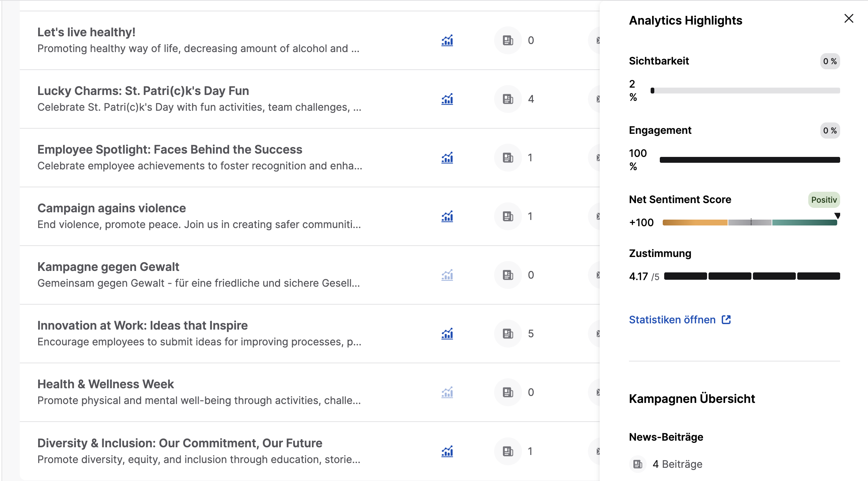Click news posts icon for Kampagne gegen Gewalt
The height and width of the screenshot is (481, 868).
pyautogui.click(x=508, y=275)
